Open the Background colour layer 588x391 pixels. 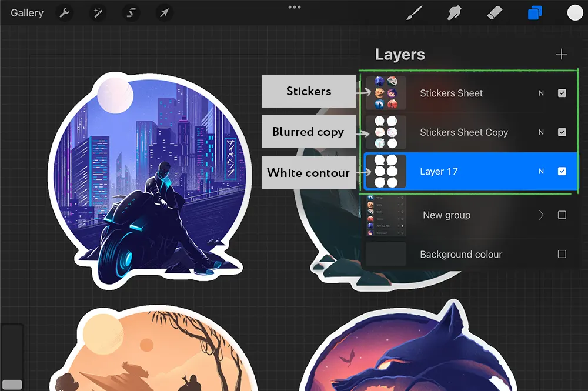tap(461, 254)
